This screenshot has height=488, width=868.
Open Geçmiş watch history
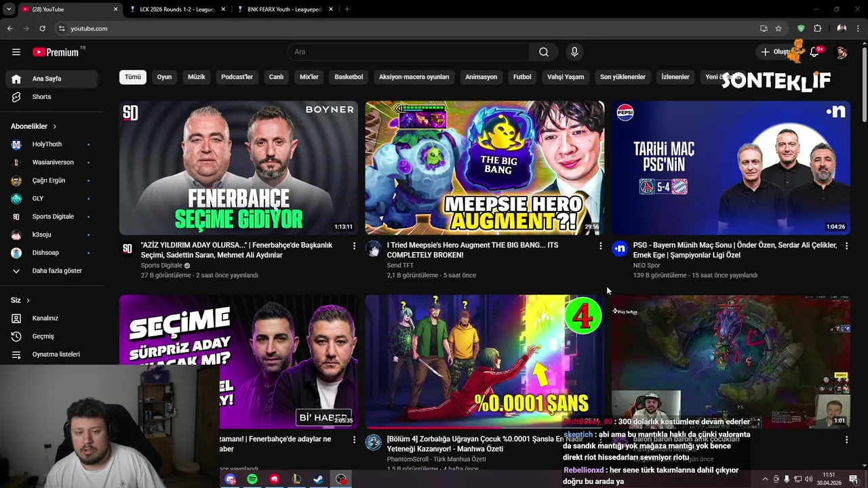point(52,336)
